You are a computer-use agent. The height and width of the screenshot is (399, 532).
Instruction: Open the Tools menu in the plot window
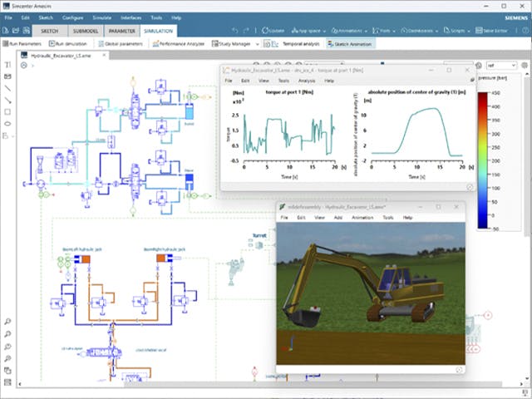[283, 81]
